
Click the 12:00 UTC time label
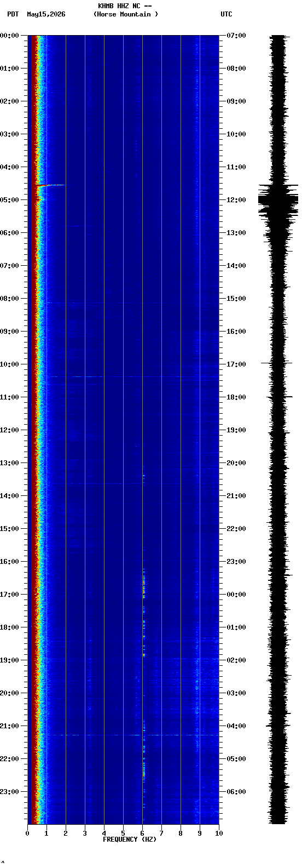pyautogui.click(x=236, y=200)
